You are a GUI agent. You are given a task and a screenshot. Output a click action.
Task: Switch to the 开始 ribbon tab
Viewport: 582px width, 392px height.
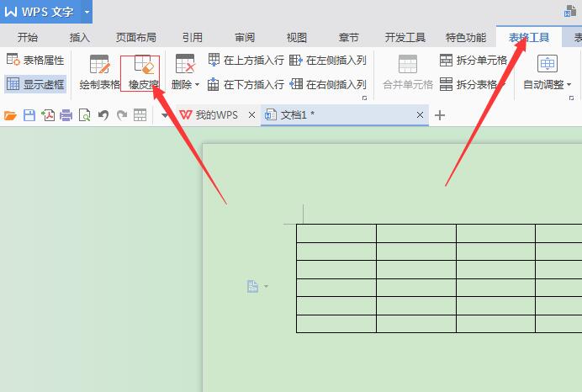pos(28,38)
